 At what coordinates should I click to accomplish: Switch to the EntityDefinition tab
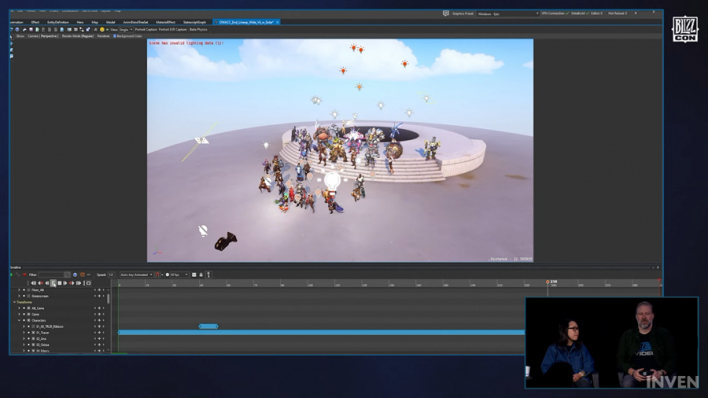pos(58,22)
